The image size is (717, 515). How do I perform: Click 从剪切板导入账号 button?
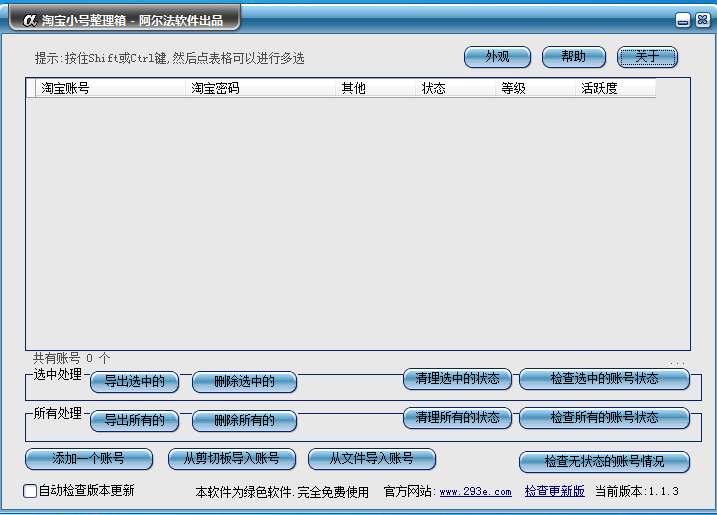(232, 459)
